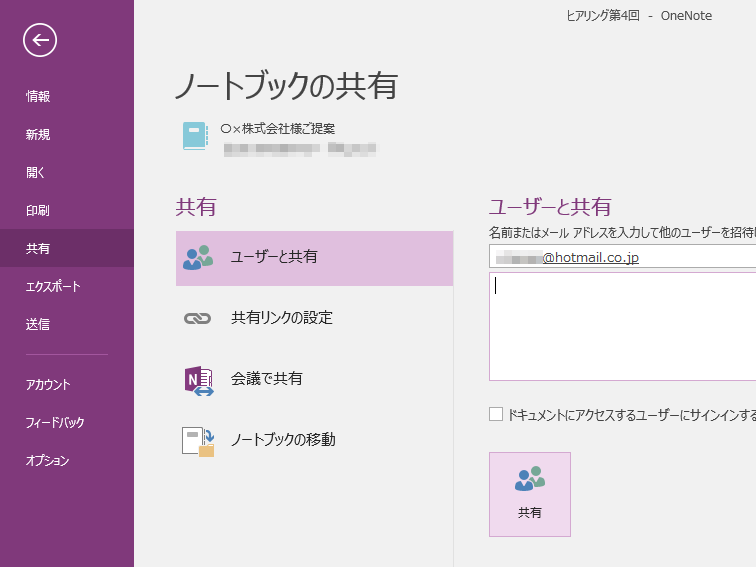This screenshot has width=756, height=567.
Task: Click the OneNote 会議で共有 icon
Action: [199, 380]
